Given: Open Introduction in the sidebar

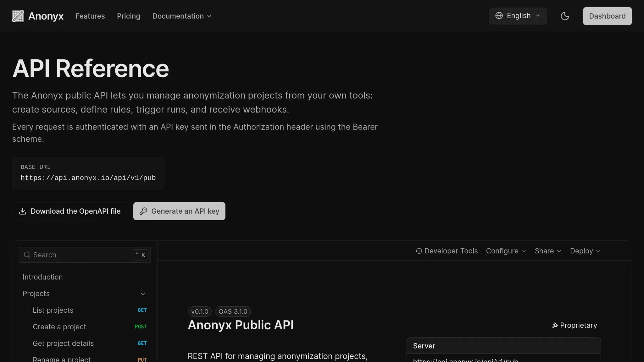Looking at the screenshot, I should (x=43, y=277).
